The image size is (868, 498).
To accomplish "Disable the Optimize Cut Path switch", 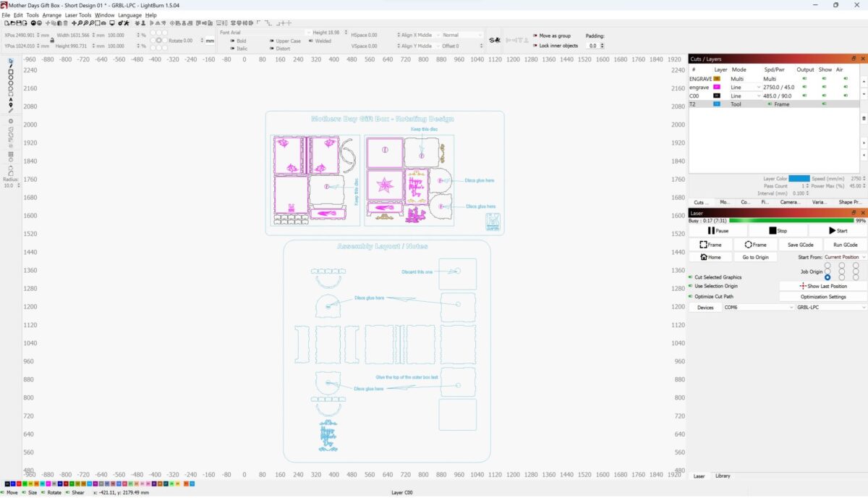I will (692, 297).
